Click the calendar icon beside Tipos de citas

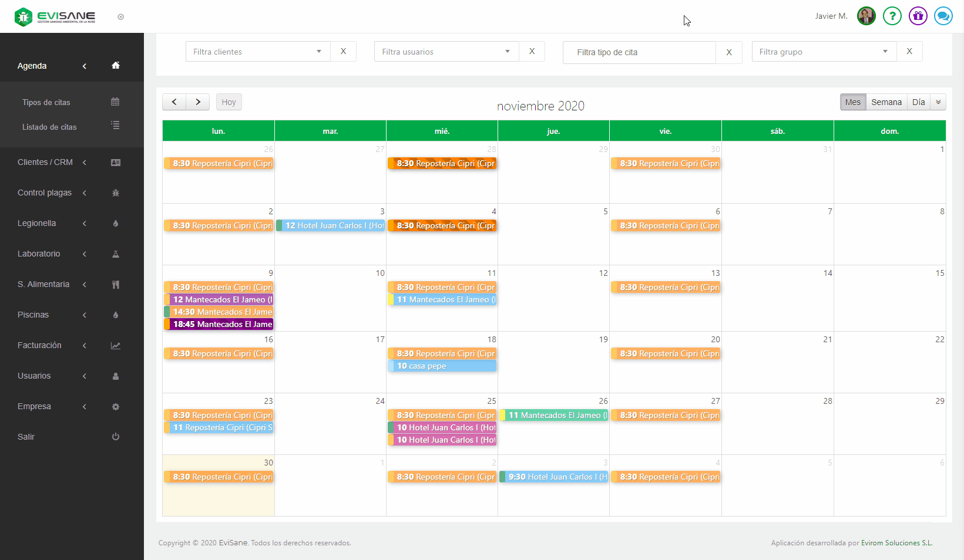(115, 102)
